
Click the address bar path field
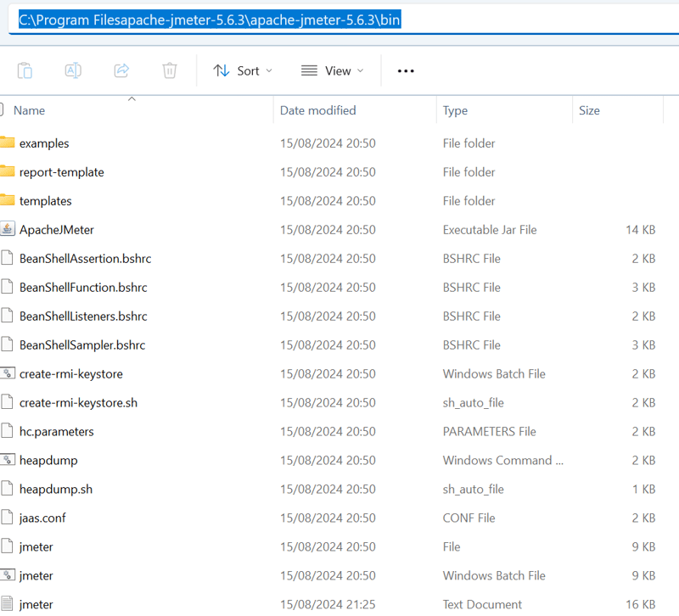click(x=342, y=20)
